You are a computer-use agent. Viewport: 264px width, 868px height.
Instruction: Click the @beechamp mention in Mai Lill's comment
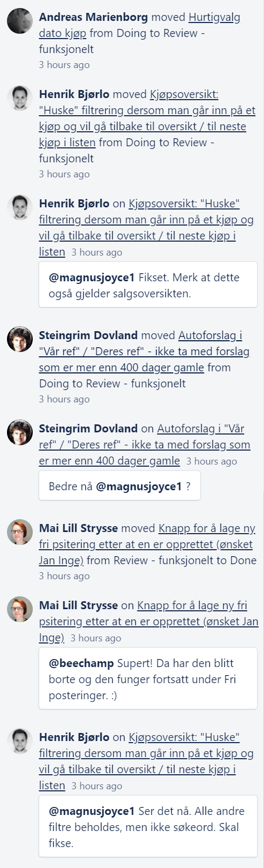point(81,663)
